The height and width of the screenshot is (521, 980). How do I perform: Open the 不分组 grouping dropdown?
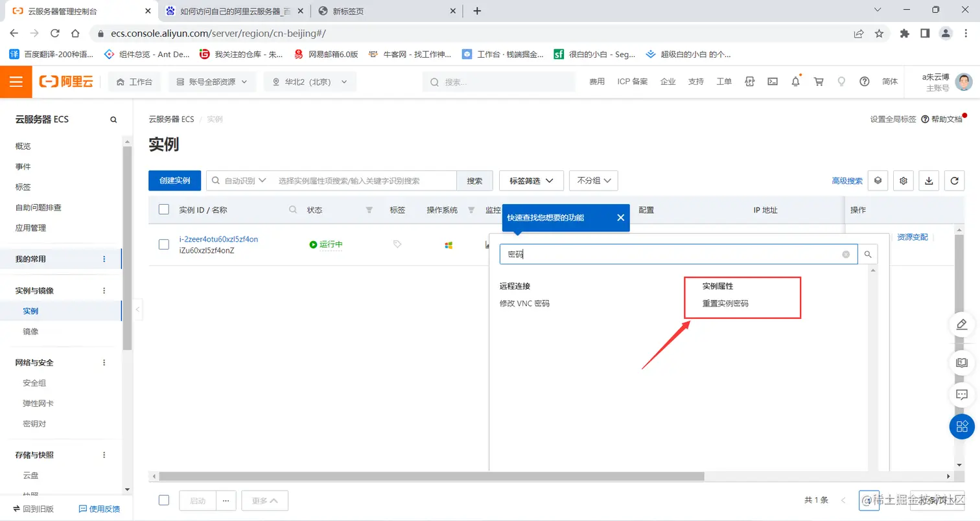click(x=594, y=181)
